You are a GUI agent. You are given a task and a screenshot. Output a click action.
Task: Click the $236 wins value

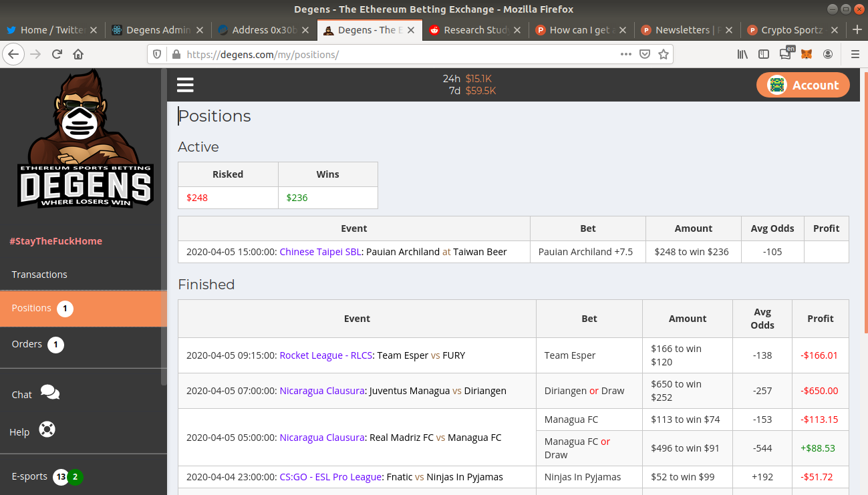(297, 198)
